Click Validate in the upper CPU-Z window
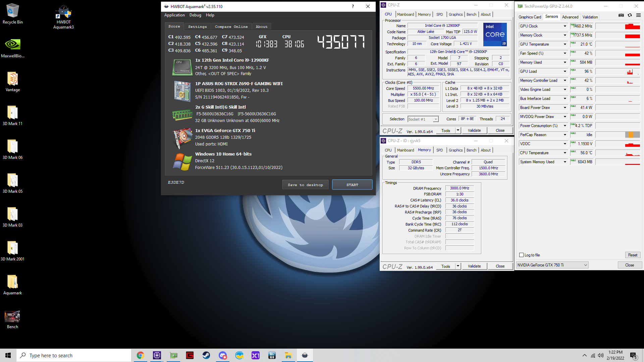Image resolution: width=644 pixels, height=362 pixels. coord(474,131)
